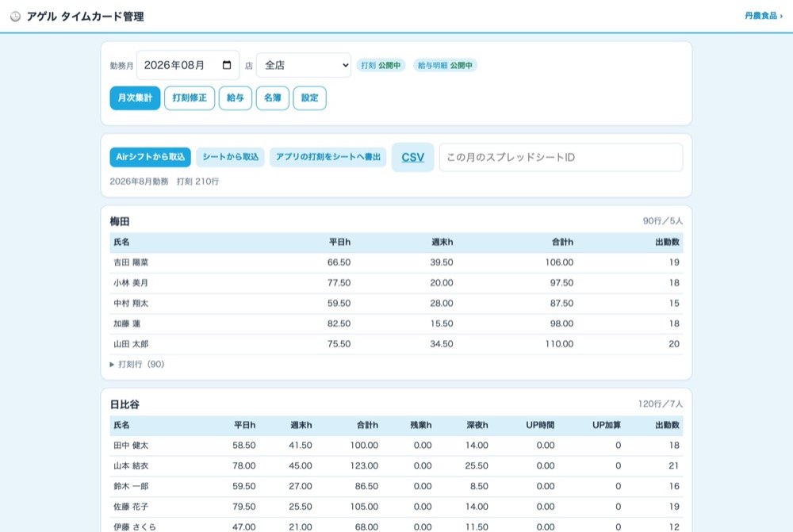793x532 pixels.
Task: Click the 佐藤 花子 row name
Action: click(131, 507)
